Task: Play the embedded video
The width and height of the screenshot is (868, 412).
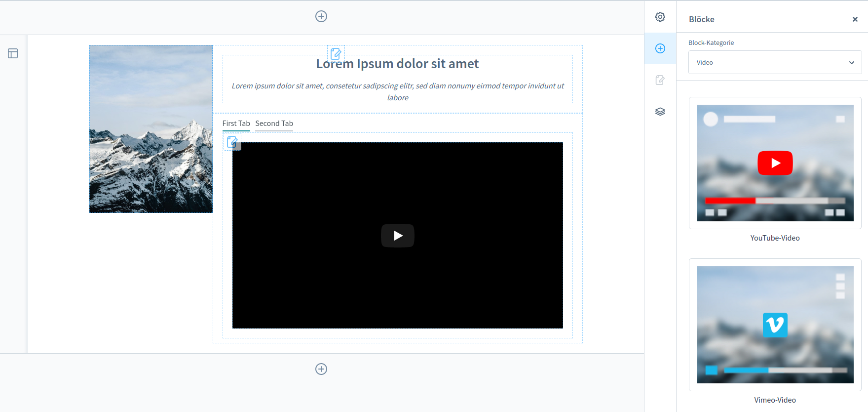Action: click(x=398, y=236)
